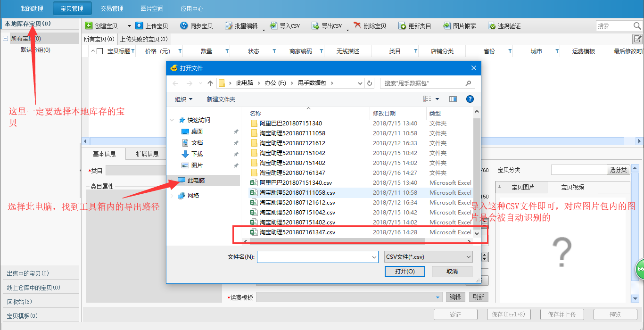Click the down arrow of the file list's vertical scrollbar
Viewport: 644px width, 330px height.
pyautogui.click(x=476, y=233)
